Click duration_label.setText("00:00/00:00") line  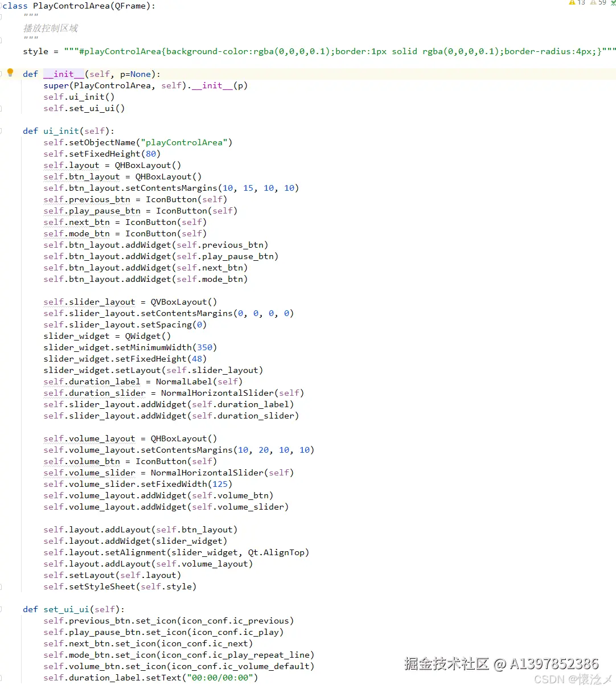point(151,678)
